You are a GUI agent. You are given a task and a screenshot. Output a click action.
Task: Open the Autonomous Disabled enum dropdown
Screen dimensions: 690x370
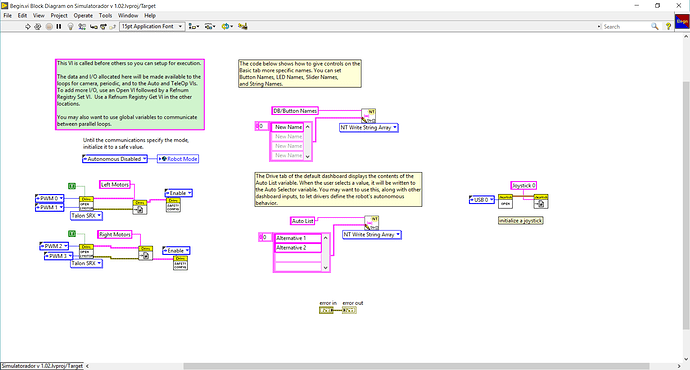coord(115,159)
